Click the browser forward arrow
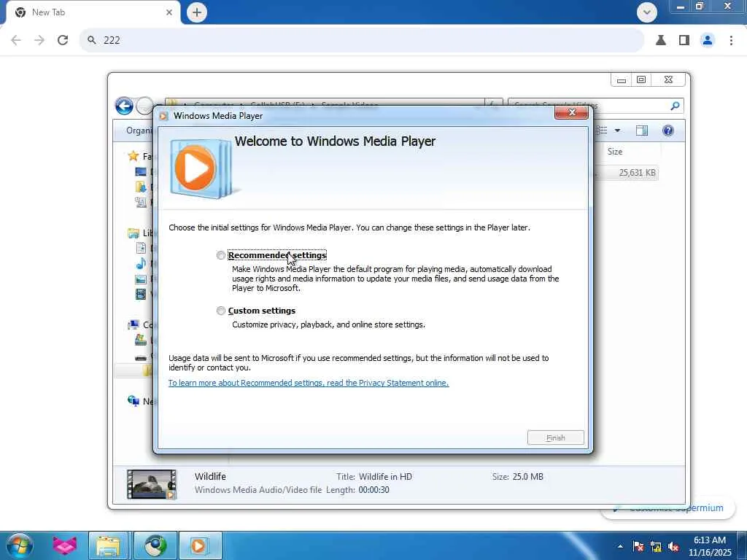The image size is (747, 560). [x=39, y=40]
